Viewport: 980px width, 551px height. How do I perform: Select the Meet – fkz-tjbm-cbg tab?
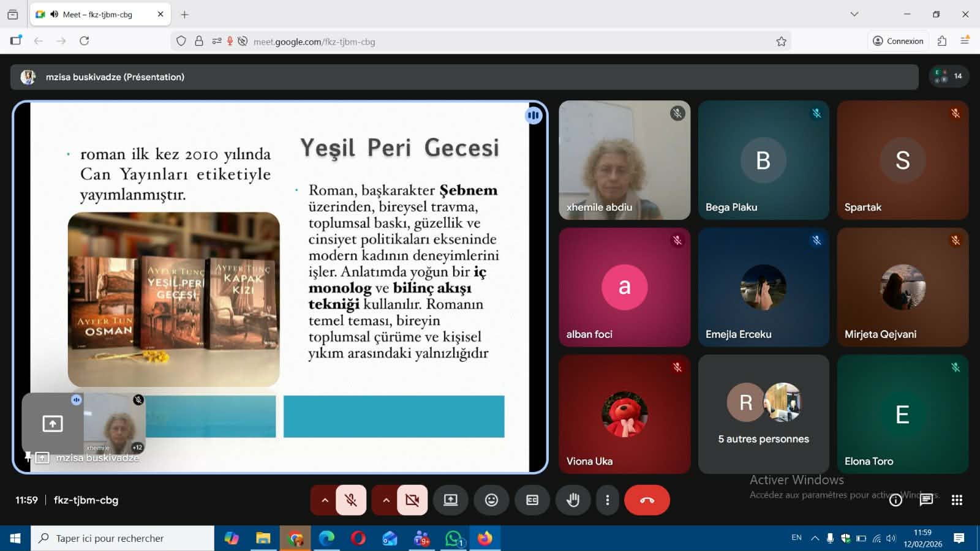[98, 15]
